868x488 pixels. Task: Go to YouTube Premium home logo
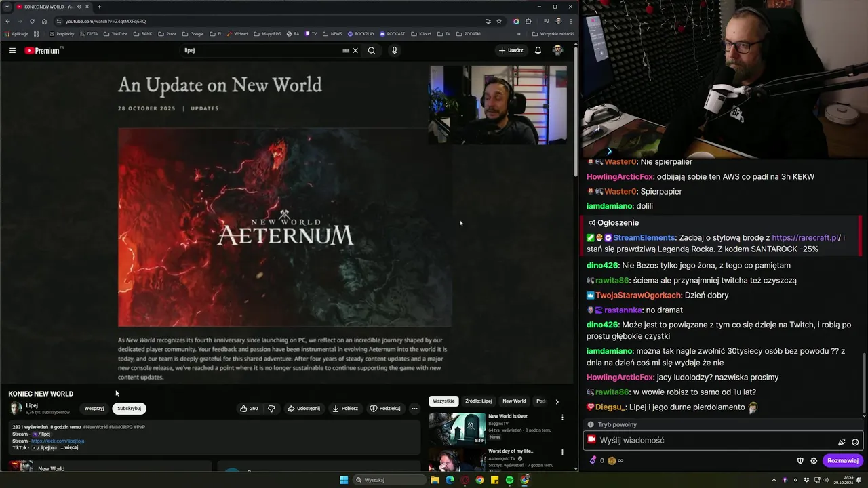click(43, 50)
